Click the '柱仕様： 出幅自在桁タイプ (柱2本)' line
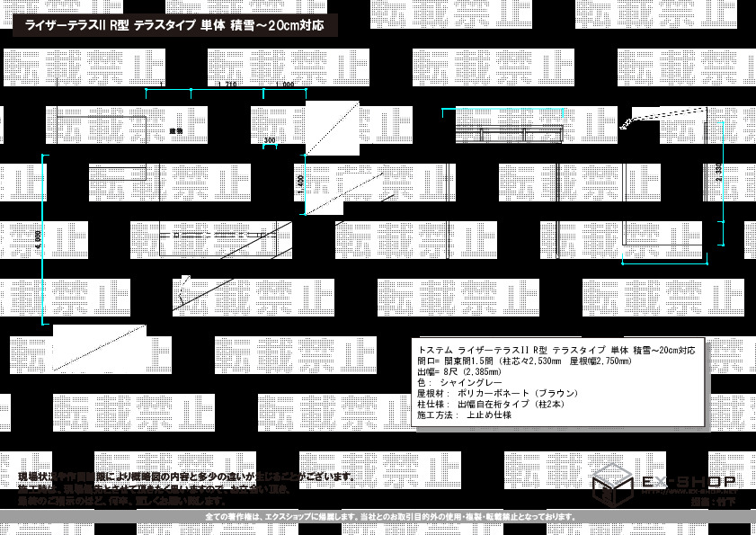This screenshot has width=756, height=535. [x=491, y=404]
